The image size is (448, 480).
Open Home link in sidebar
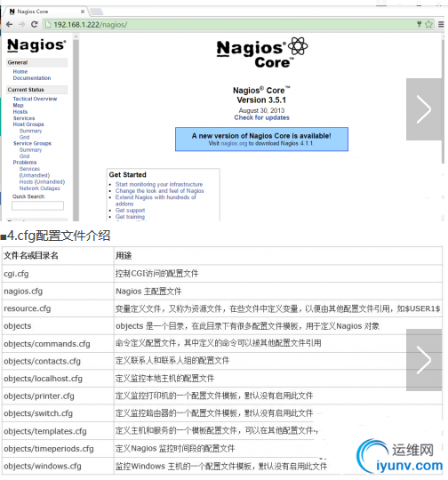(x=20, y=72)
